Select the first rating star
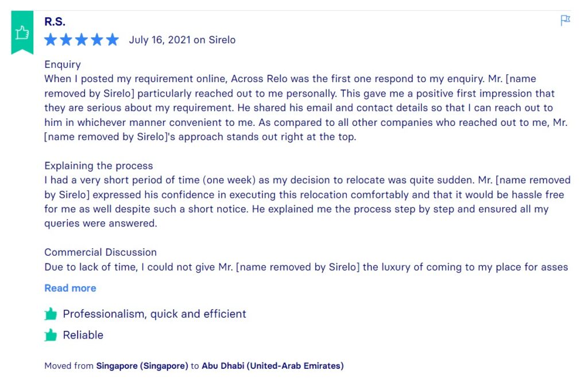Viewport: 588px width, 385px height. (x=51, y=40)
